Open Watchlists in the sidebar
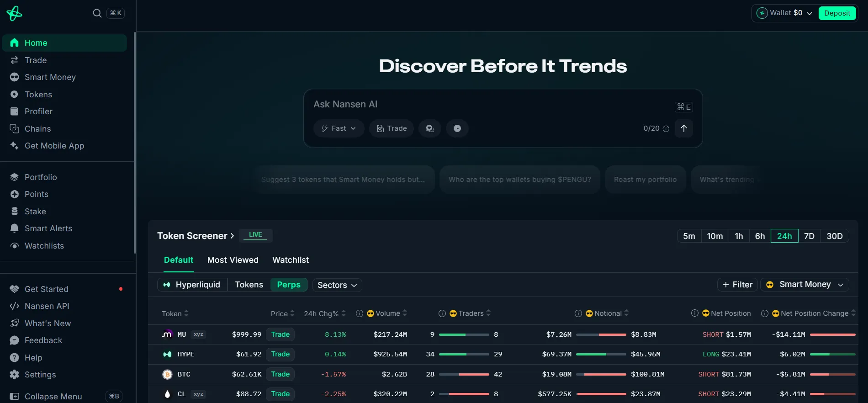868x403 pixels. click(64, 246)
